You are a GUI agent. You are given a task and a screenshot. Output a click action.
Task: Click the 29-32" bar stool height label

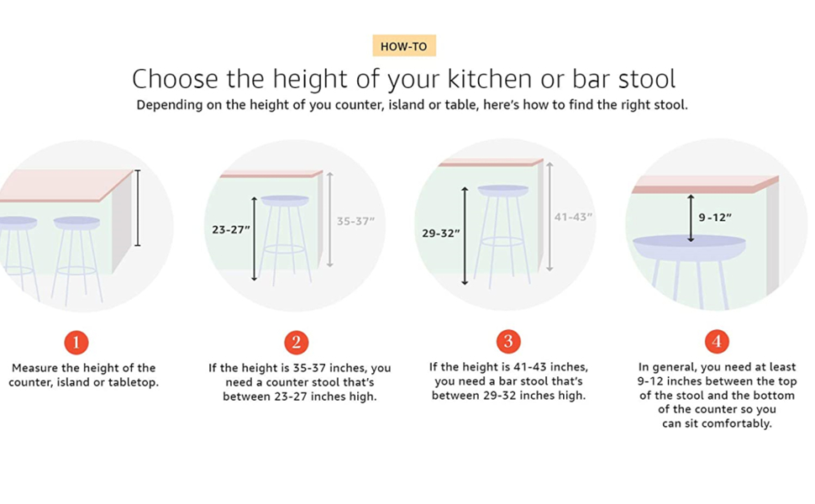pyautogui.click(x=441, y=234)
